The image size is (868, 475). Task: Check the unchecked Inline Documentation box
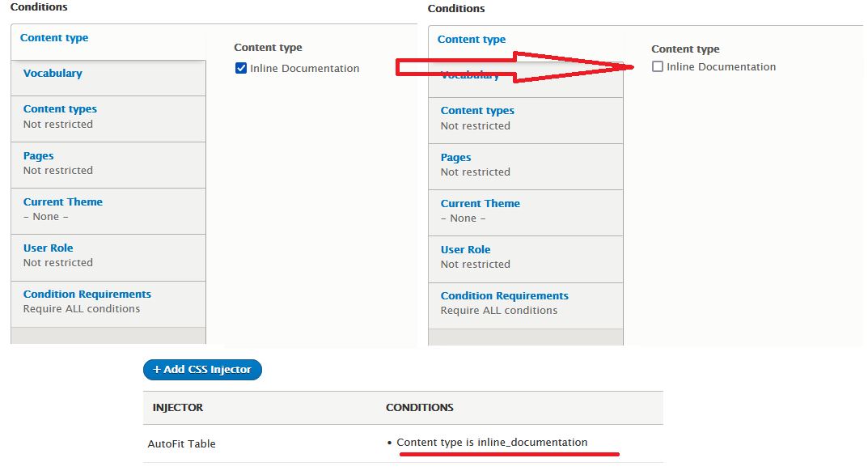click(x=657, y=66)
